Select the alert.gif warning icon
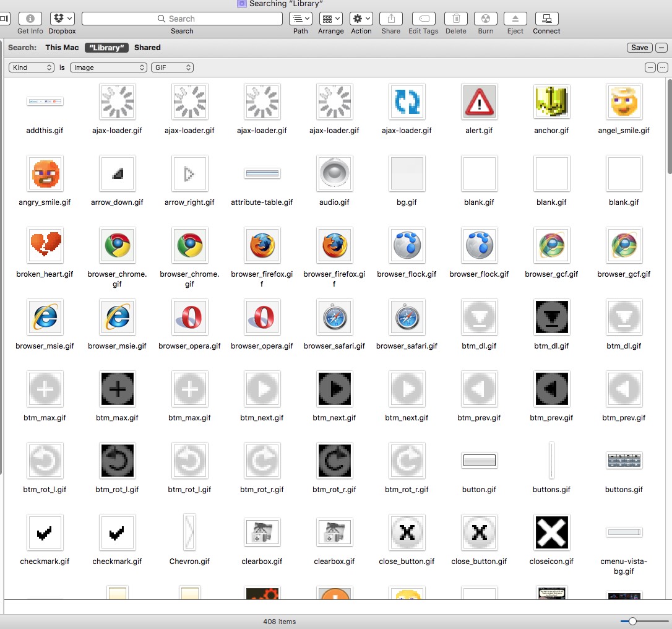 click(x=479, y=102)
